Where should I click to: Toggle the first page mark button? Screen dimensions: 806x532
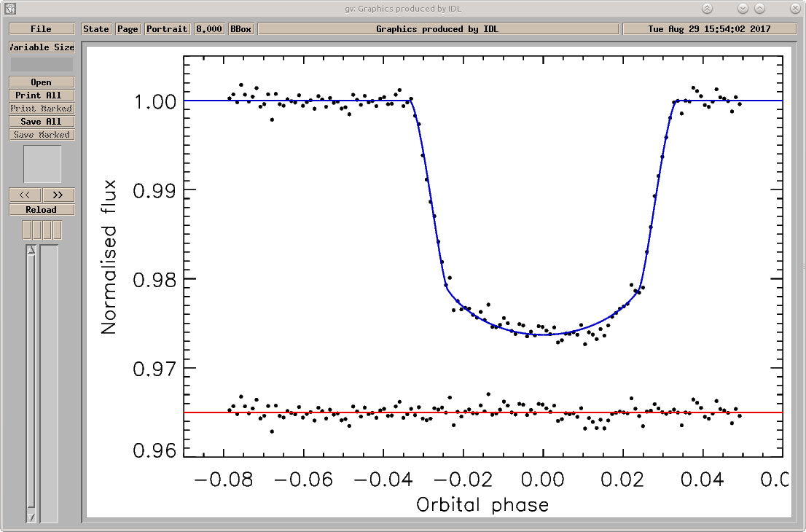tap(27, 230)
